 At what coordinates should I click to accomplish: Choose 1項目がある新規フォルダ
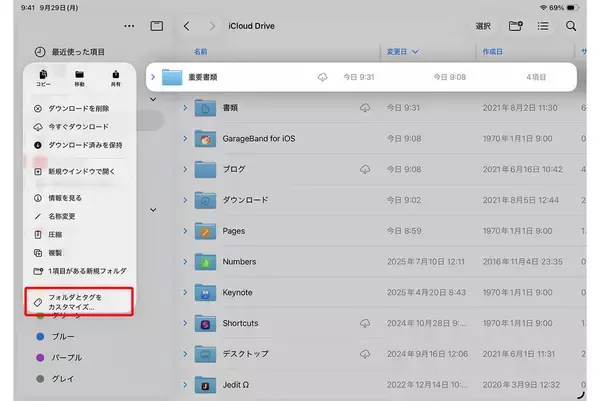click(80, 271)
